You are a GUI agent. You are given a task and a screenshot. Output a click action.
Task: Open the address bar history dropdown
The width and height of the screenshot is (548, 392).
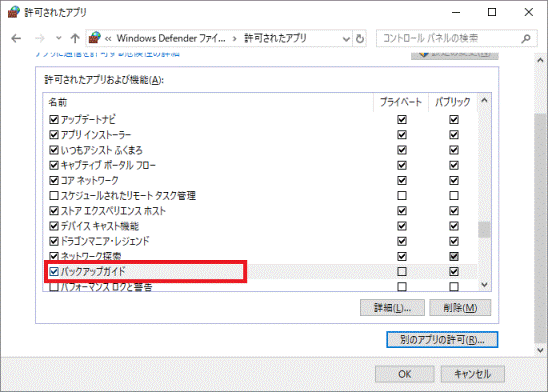coord(346,39)
